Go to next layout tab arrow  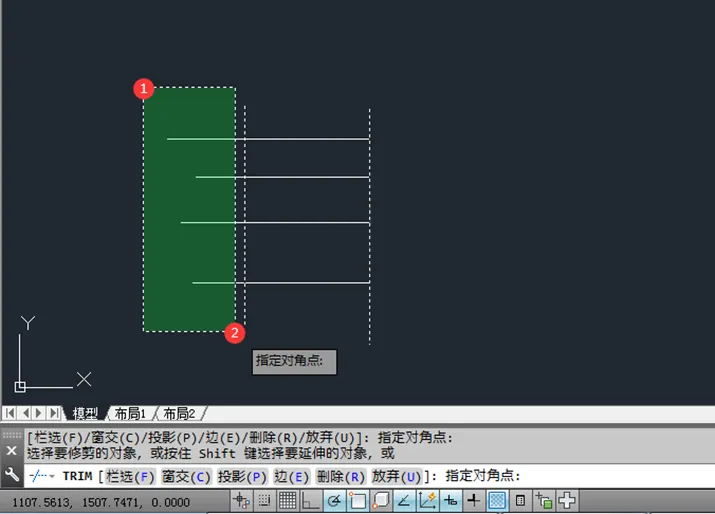[39, 413]
